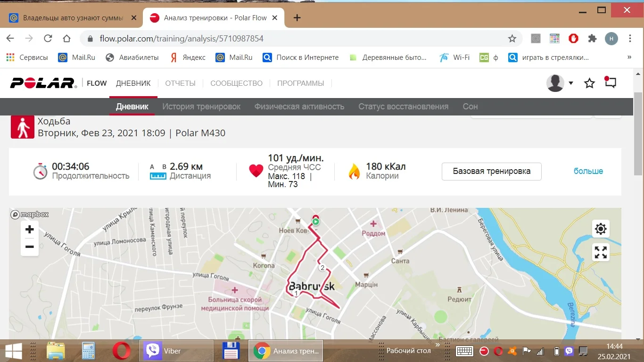Click the 00:34:06 duration value

tap(71, 166)
